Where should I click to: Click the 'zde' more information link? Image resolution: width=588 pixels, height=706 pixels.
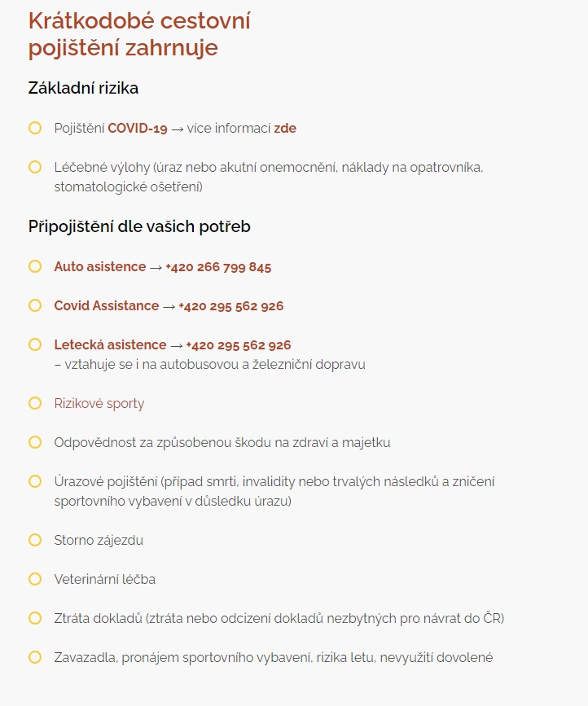point(285,129)
